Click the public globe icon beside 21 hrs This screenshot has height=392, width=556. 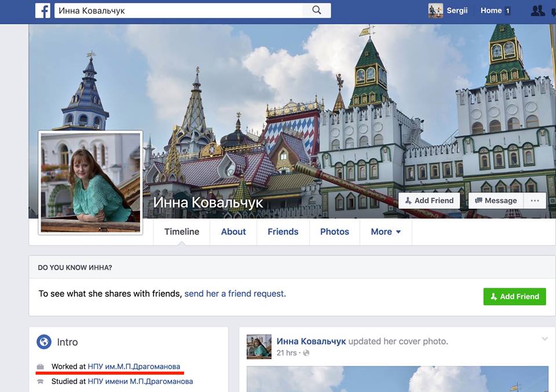(x=306, y=353)
